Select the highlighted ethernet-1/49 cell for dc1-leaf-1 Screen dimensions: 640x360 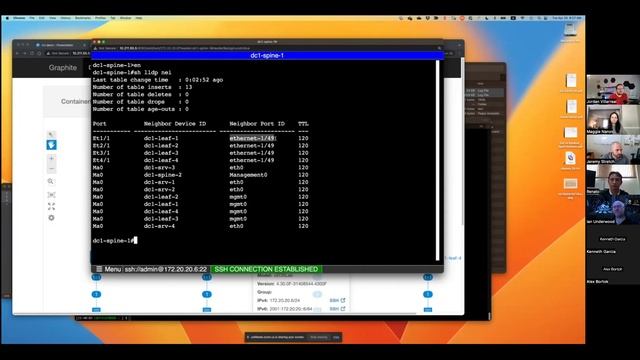[x=253, y=138]
